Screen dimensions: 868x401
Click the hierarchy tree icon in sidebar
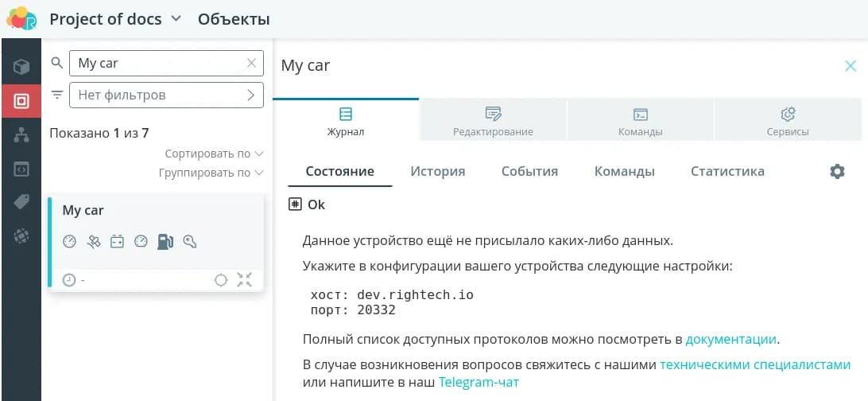click(21, 135)
